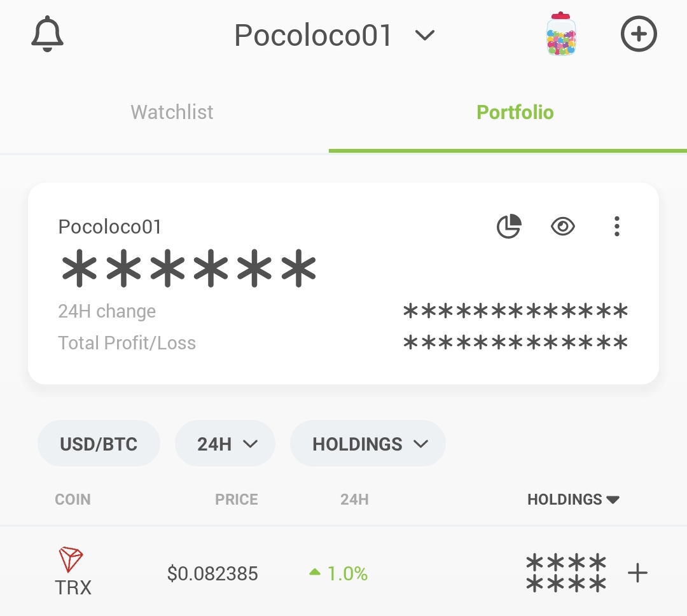Add TRX transaction with plus icon
The width and height of the screenshot is (687, 616).
pos(637,573)
